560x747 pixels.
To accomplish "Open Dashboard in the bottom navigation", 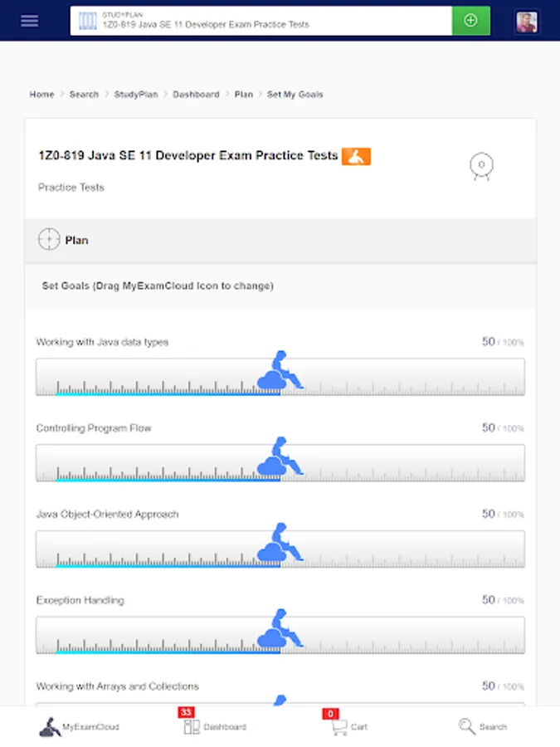I will click(x=215, y=726).
